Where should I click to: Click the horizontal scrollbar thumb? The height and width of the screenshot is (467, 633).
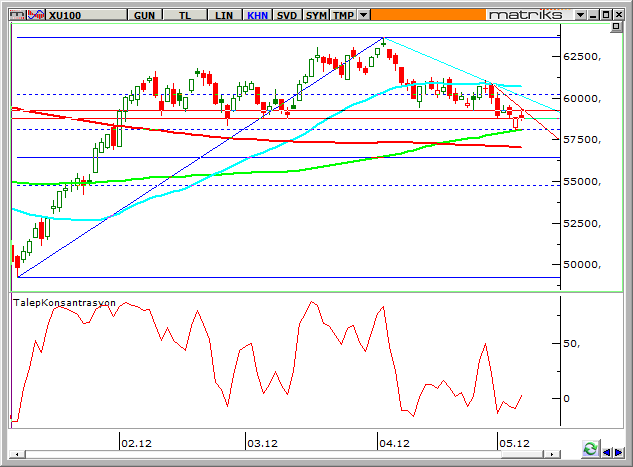click(x=522, y=454)
